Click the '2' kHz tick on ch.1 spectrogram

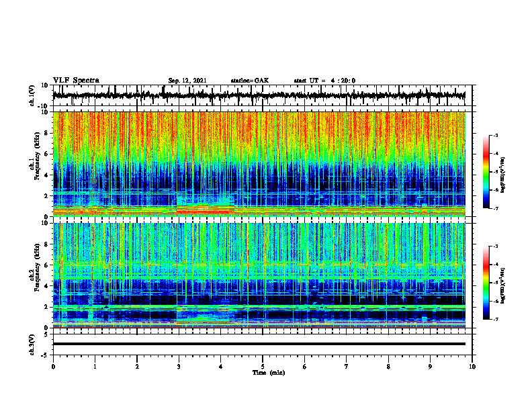47,196
